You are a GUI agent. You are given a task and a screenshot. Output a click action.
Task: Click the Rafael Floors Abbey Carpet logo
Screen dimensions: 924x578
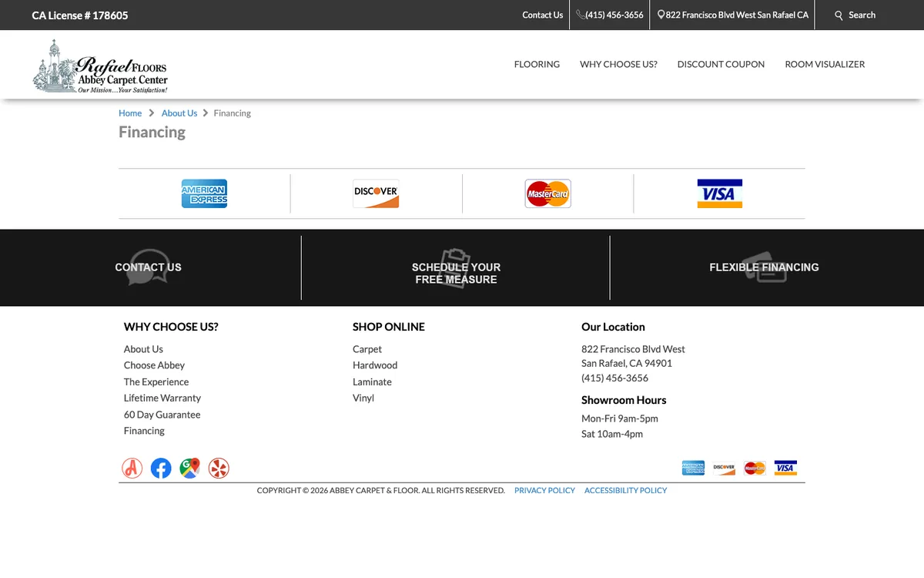point(100,66)
